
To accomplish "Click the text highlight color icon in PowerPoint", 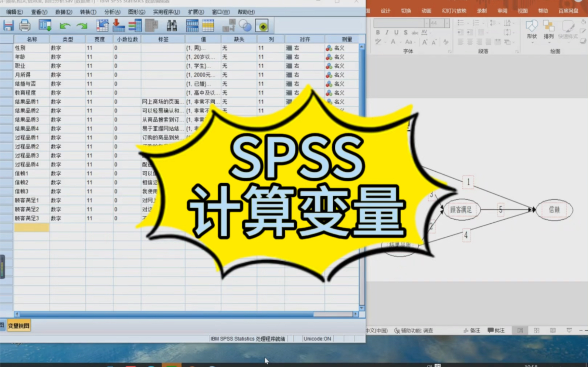I will (x=378, y=42).
